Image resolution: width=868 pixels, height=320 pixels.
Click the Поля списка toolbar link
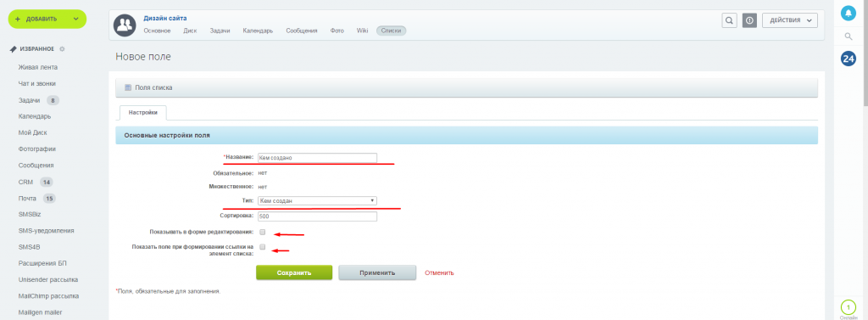153,87
